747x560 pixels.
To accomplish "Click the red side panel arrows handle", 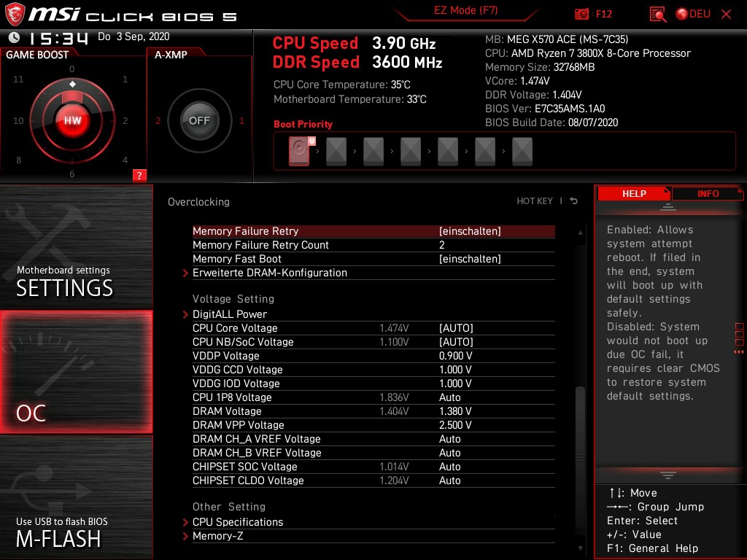I will 739,352.
